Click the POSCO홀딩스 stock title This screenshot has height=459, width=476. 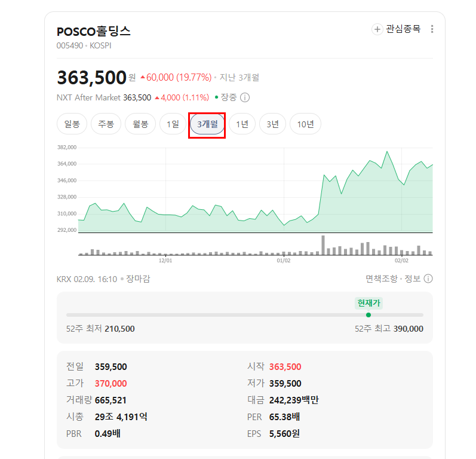[94, 31]
